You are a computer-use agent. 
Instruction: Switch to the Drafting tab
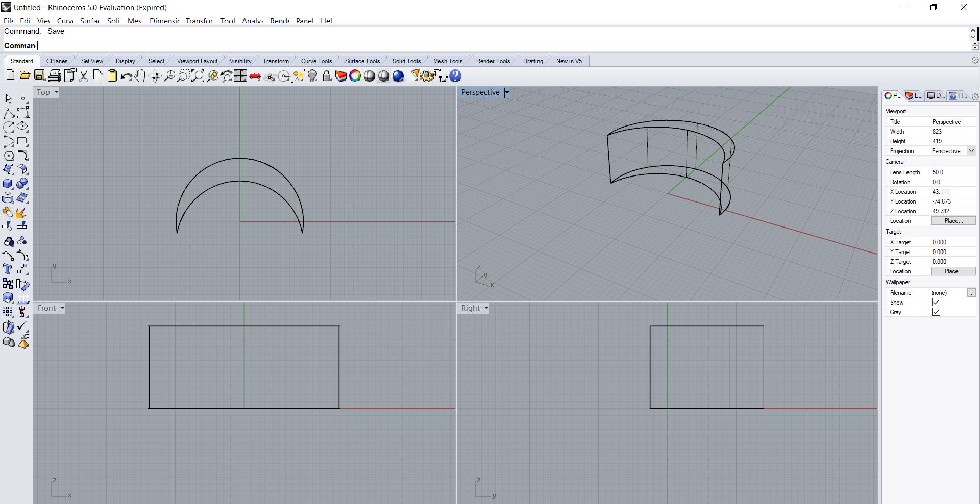[533, 61]
